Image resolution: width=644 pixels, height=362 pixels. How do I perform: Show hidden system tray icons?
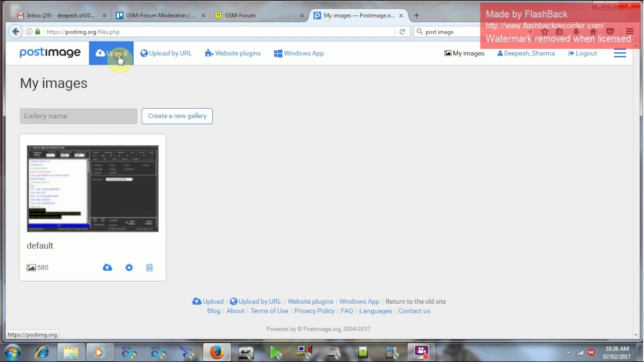click(x=568, y=353)
